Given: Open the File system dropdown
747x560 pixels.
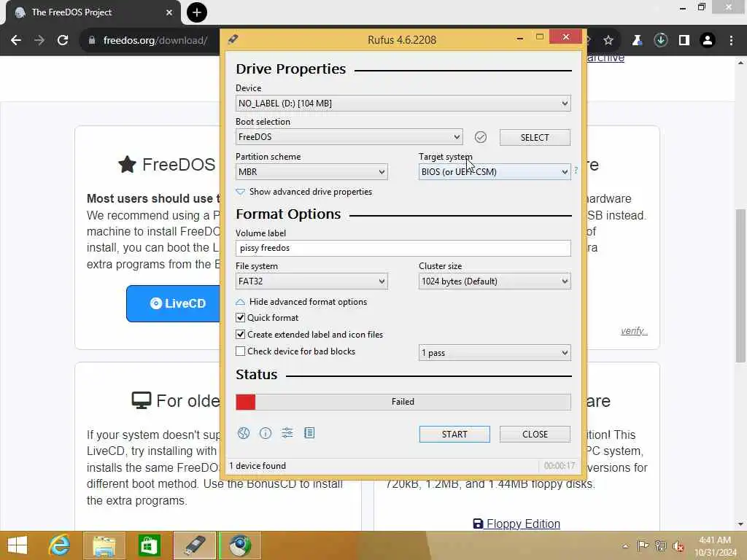Looking at the screenshot, I should click(311, 281).
